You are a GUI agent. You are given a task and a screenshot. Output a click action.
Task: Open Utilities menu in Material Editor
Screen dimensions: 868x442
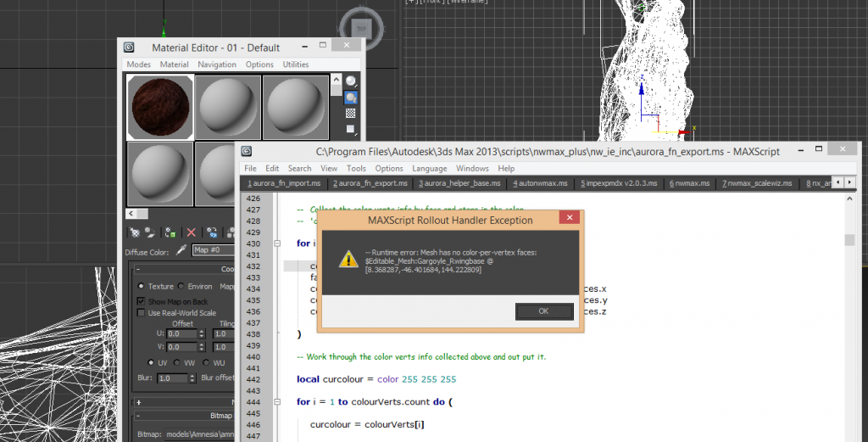pos(296,64)
